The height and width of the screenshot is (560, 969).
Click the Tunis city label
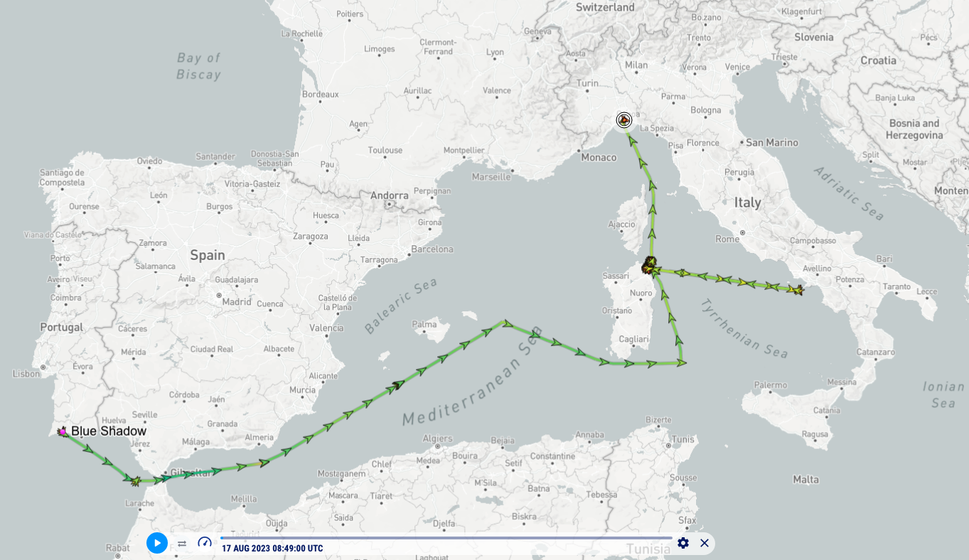pos(682,439)
